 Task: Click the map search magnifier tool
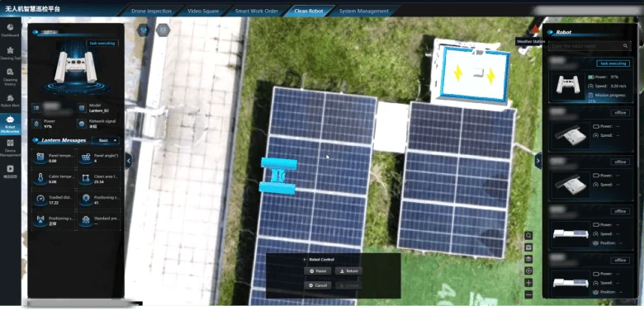tap(528, 235)
